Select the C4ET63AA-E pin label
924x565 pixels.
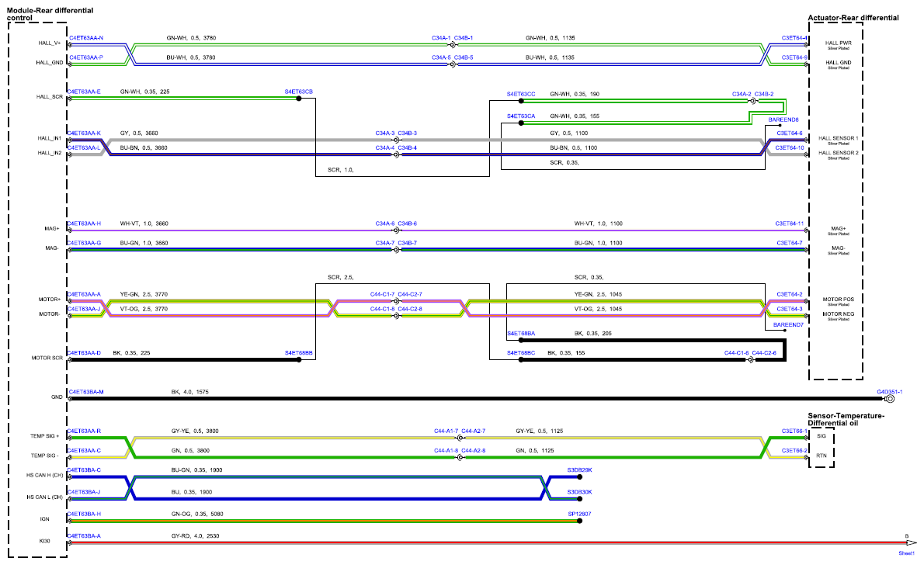click(x=84, y=92)
